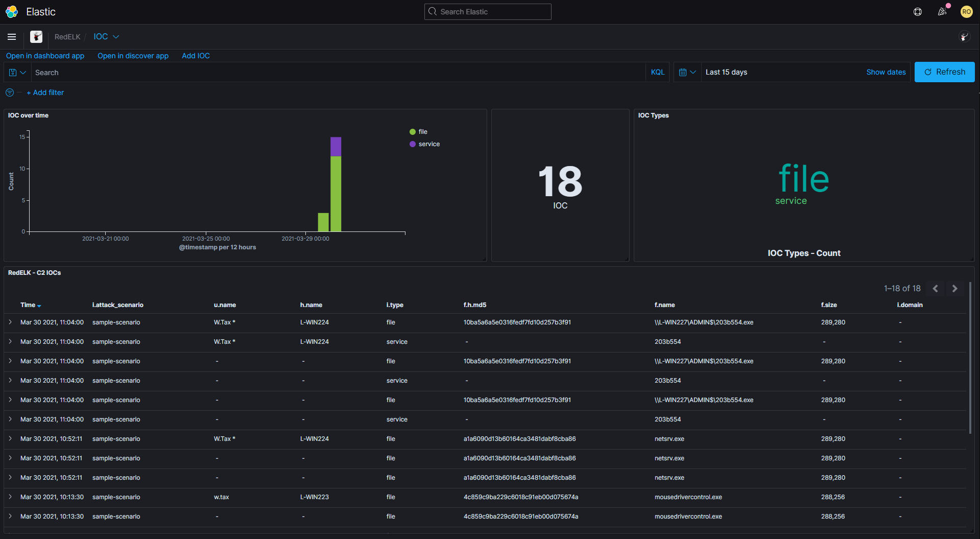This screenshot has height=539, width=980.
Task: Click Show dates
Action: coord(886,72)
